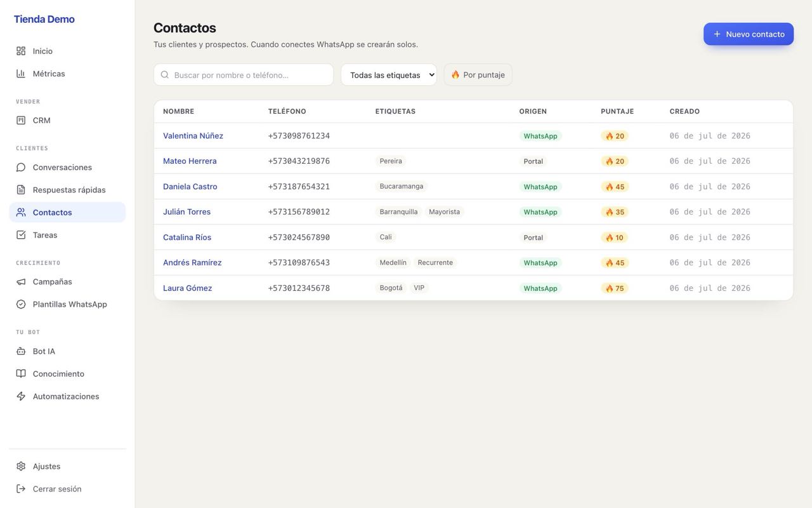Screen dimensions: 812x508
Task: Click phone number +573187654321
Action: (299, 187)
